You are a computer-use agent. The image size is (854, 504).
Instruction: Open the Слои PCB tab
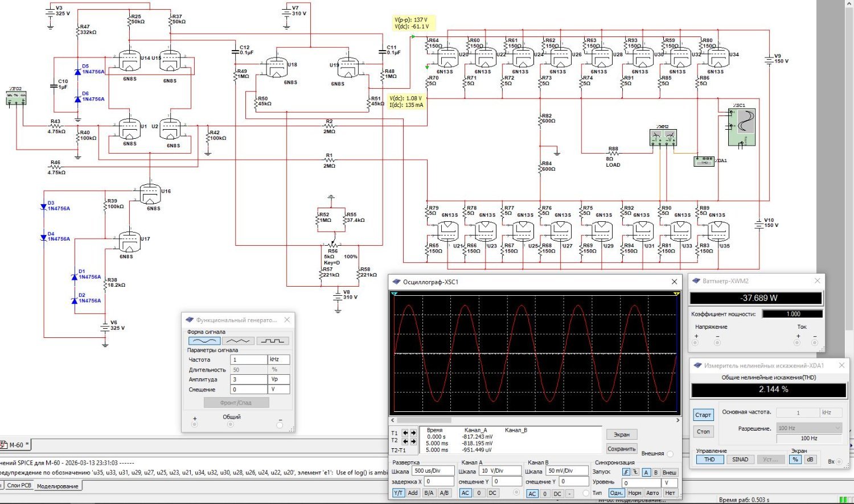click(19, 486)
